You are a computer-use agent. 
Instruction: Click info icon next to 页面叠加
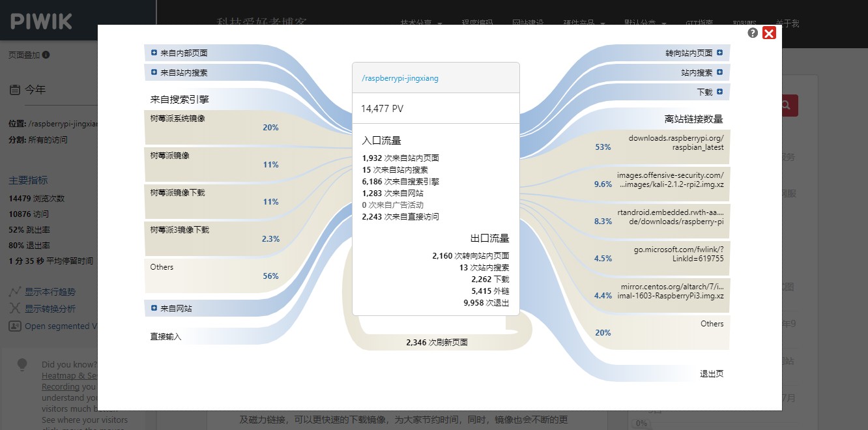click(x=46, y=55)
